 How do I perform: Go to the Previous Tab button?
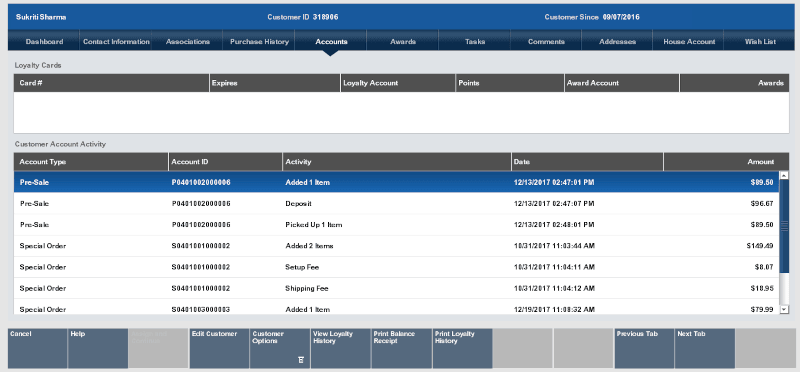(x=644, y=349)
